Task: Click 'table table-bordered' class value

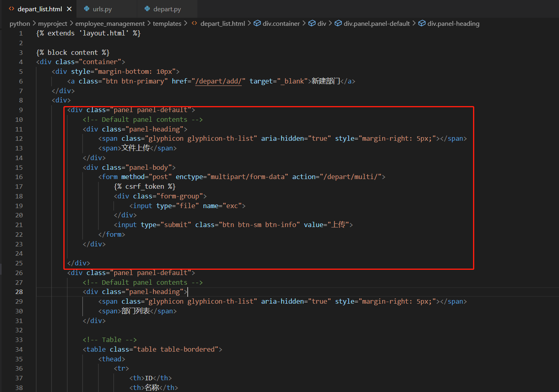Action: [176, 349]
